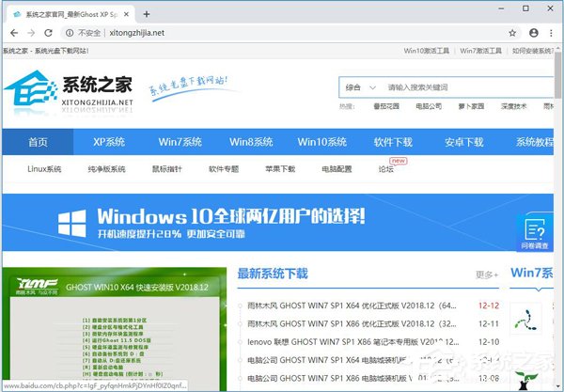This screenshot has width=564, height=392.
Task: Click the page vertical scrollbar thumb
Action: point(557,73)
